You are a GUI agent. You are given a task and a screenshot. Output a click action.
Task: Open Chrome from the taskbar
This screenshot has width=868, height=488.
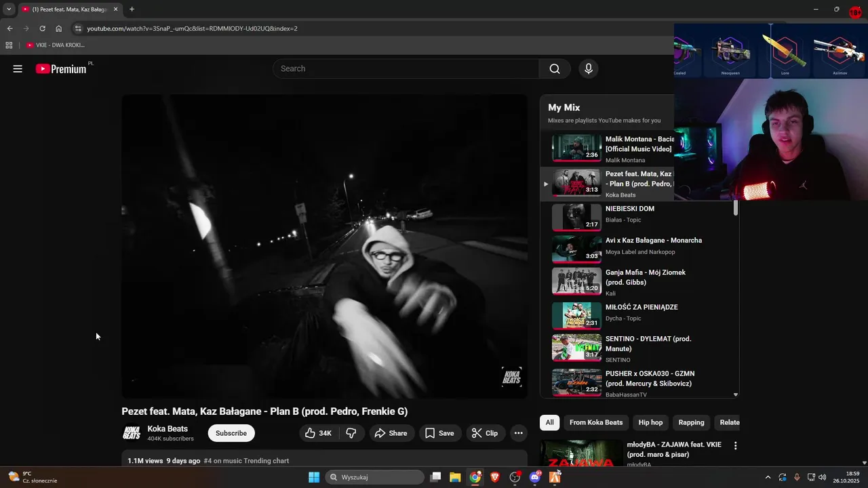tap(475, 477)
